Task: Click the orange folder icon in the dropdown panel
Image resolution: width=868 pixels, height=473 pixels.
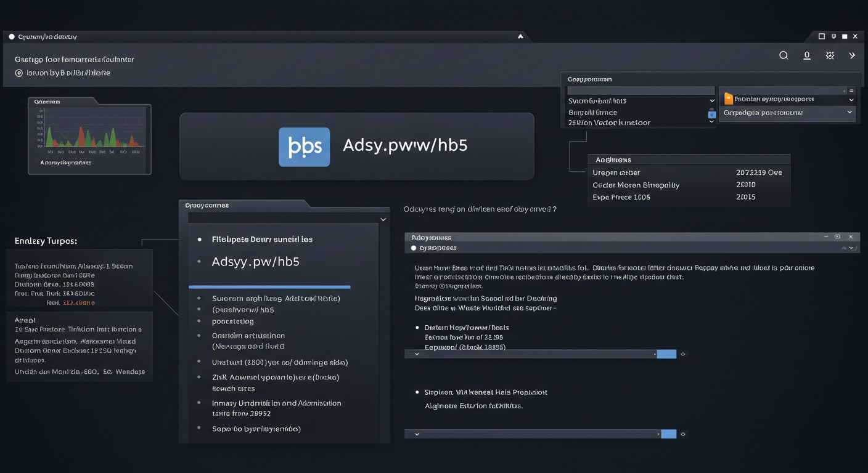Action: (x=728, y=99)
